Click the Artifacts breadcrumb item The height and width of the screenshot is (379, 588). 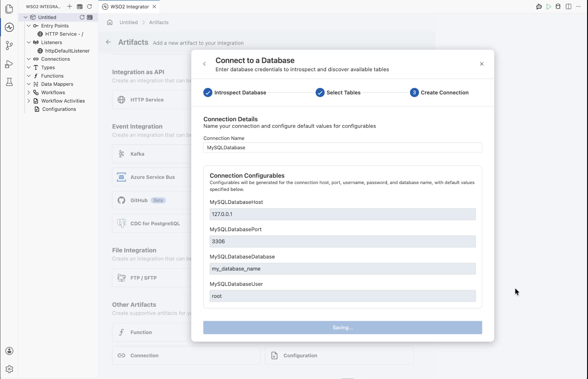tap(159, 22)
